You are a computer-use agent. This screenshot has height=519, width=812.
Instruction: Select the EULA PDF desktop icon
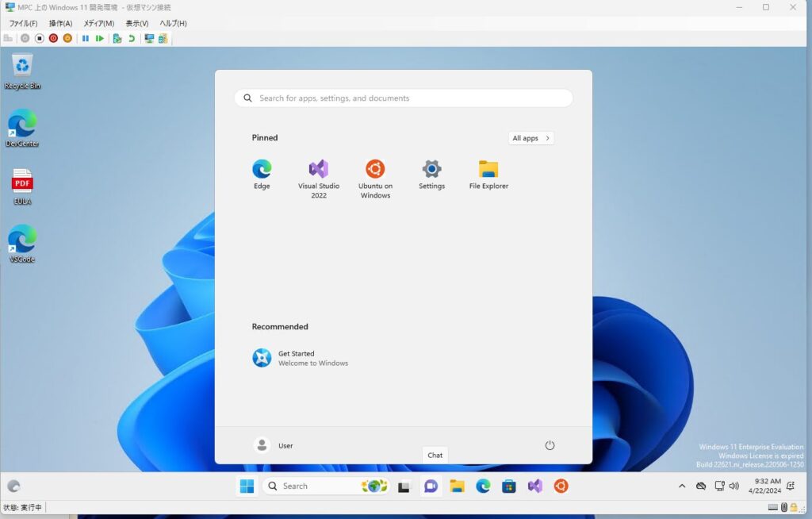point(22,186)
